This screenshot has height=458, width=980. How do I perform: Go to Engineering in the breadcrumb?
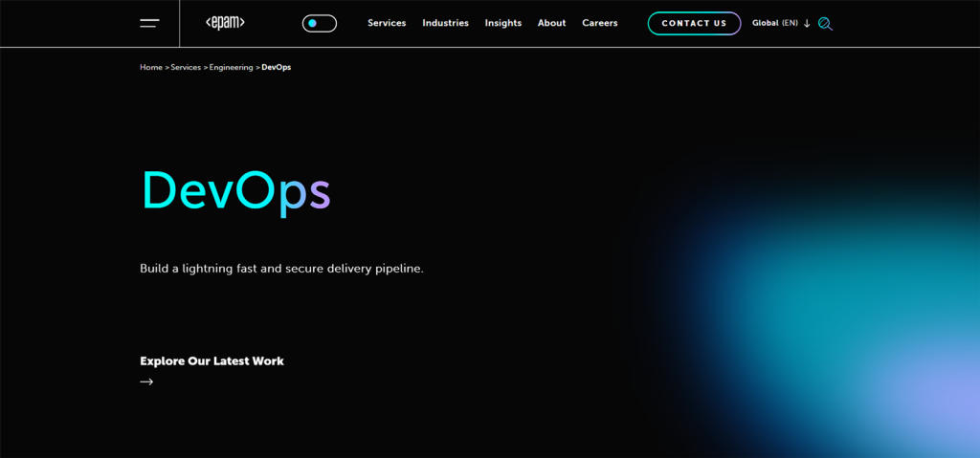point(232,67)
